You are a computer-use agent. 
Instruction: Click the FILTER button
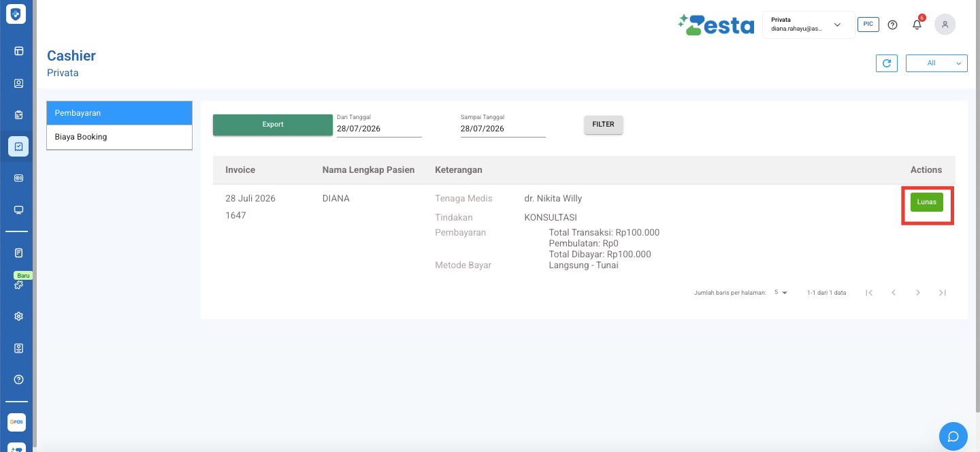(x=603, y=125)
